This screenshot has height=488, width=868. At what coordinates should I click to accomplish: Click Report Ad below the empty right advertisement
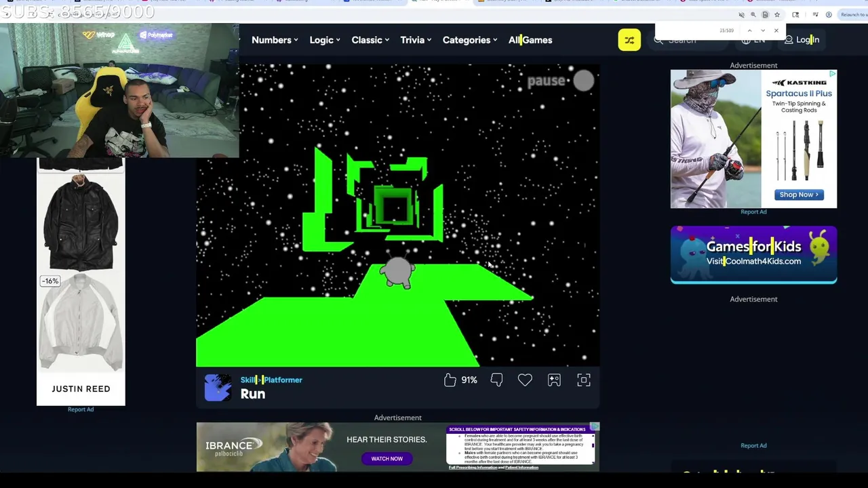(x=753, y=446)
